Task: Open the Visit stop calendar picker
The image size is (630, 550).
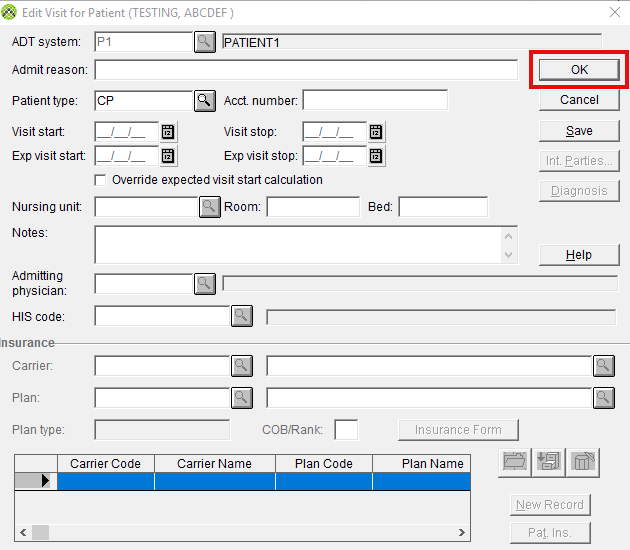Action: pyautogui.click(x=375, y=131)
